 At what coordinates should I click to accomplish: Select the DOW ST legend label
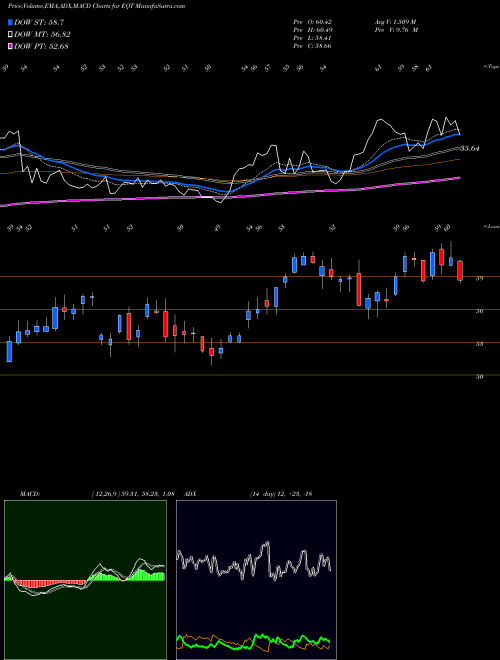click(39, 22)
